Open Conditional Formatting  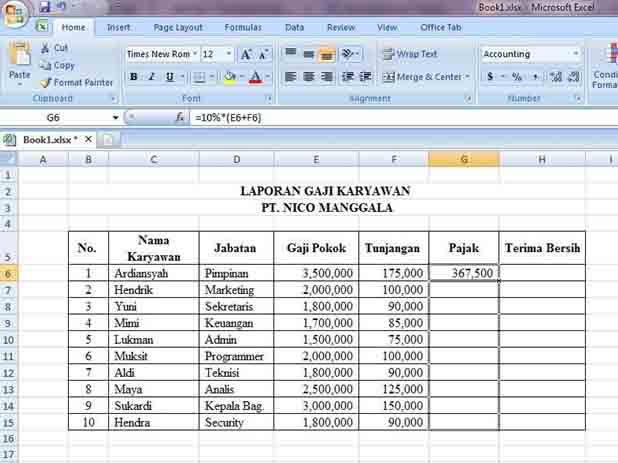click(605, 65)
